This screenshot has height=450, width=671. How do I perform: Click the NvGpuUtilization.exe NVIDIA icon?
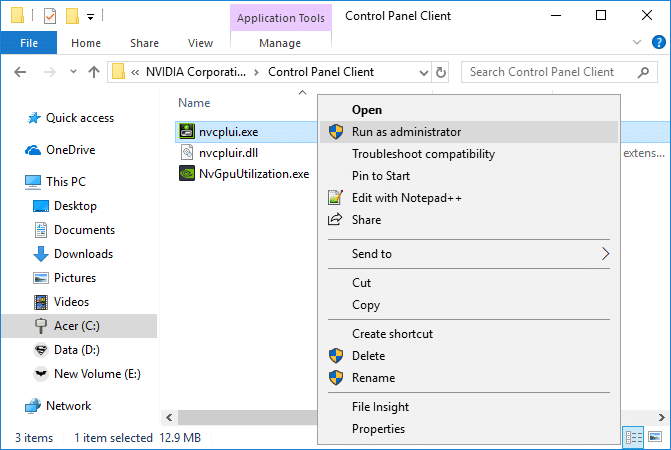[186, 173]
